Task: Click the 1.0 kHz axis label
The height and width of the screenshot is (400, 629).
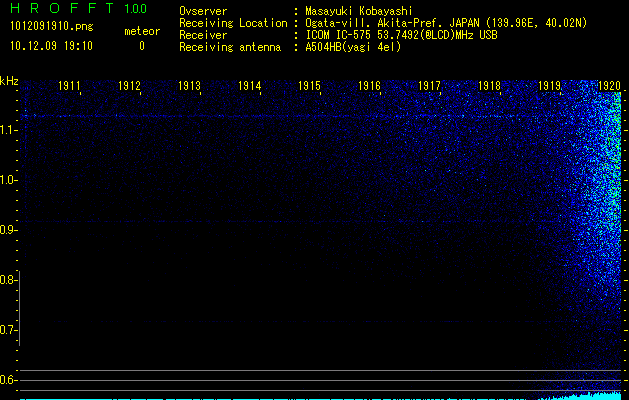Action: click(7, 180)
